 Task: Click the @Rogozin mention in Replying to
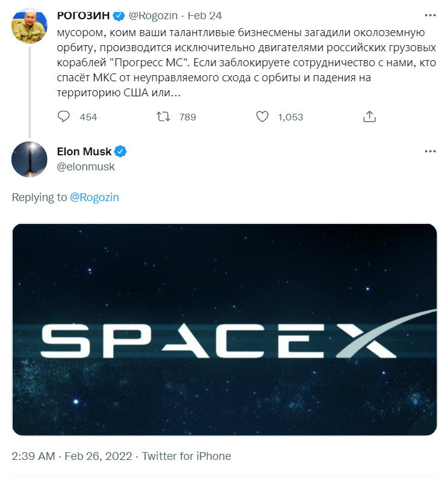coord(95,197)
